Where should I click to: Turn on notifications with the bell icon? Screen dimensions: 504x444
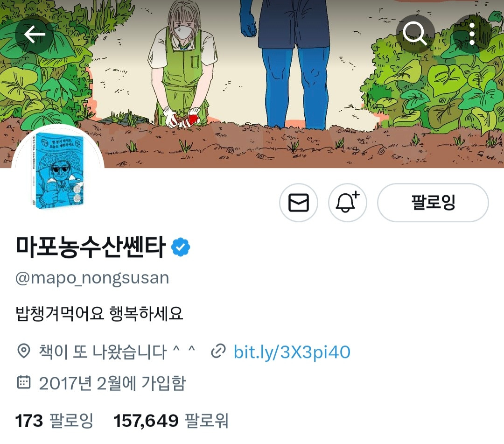coord(348,203)
